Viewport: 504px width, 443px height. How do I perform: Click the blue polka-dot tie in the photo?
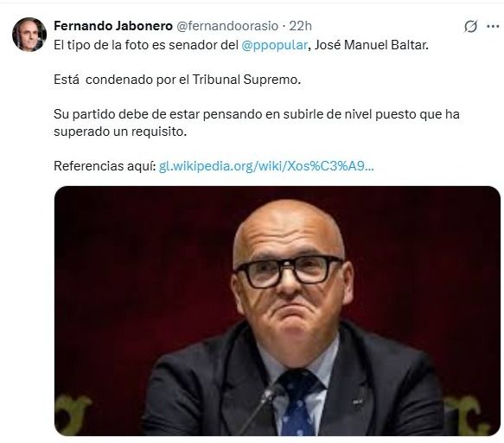tap(299, 402)
